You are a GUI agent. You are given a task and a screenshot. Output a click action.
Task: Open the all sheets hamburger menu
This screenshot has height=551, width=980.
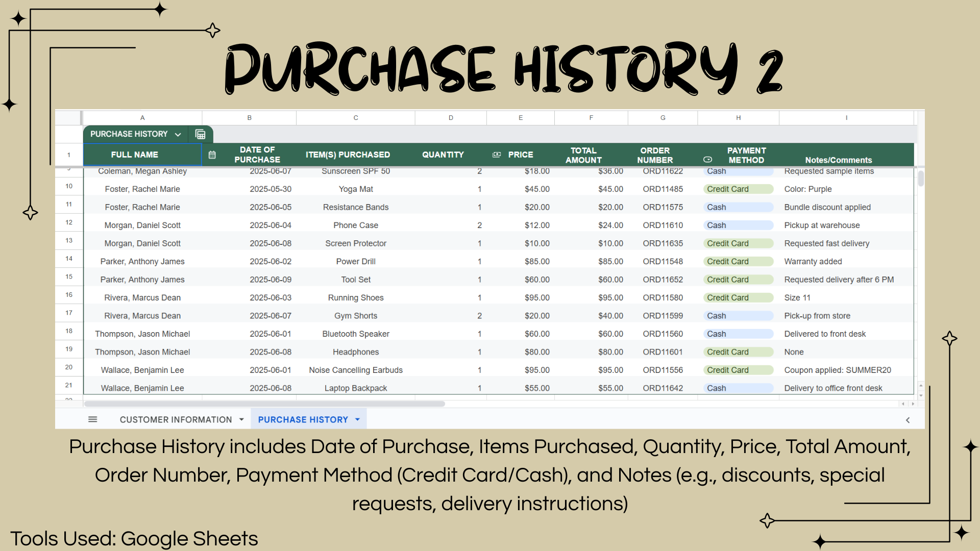(92, 419)
